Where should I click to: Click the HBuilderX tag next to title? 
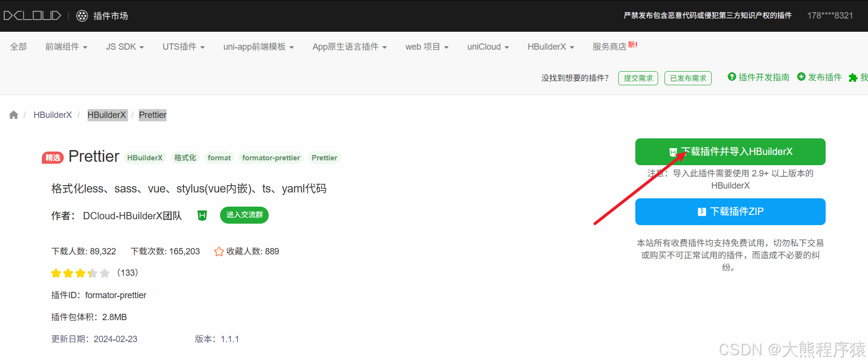coord(145,158)
